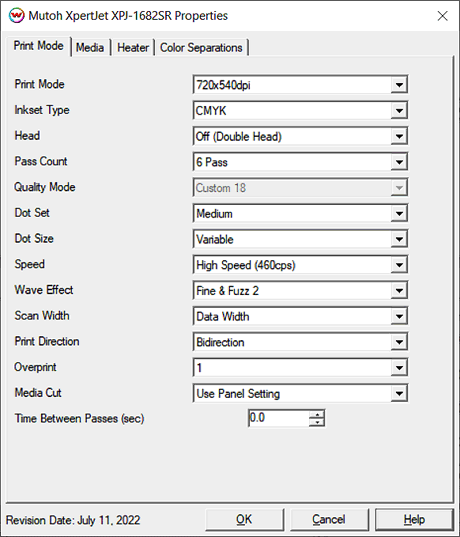The width and height of the screenshot is (460, 537).
Task: Increase Time Between Passes with up arrow
Action: (317, 414)
